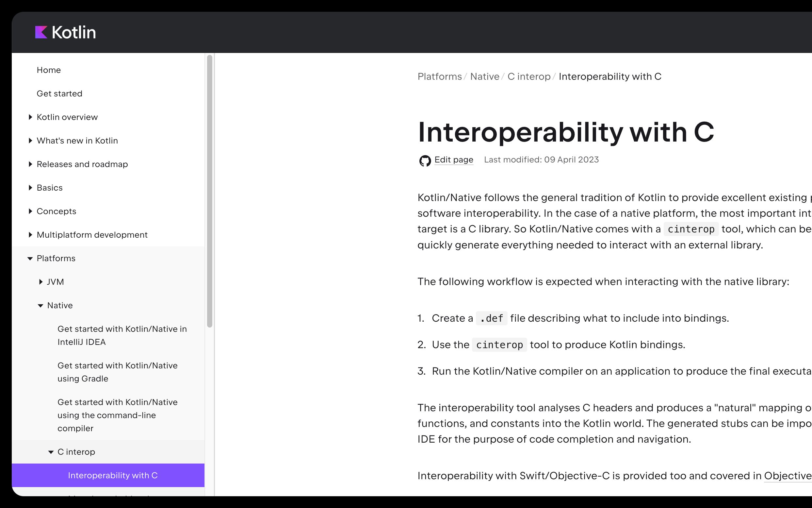Expand Releases and roadmap section

[30, 164]
